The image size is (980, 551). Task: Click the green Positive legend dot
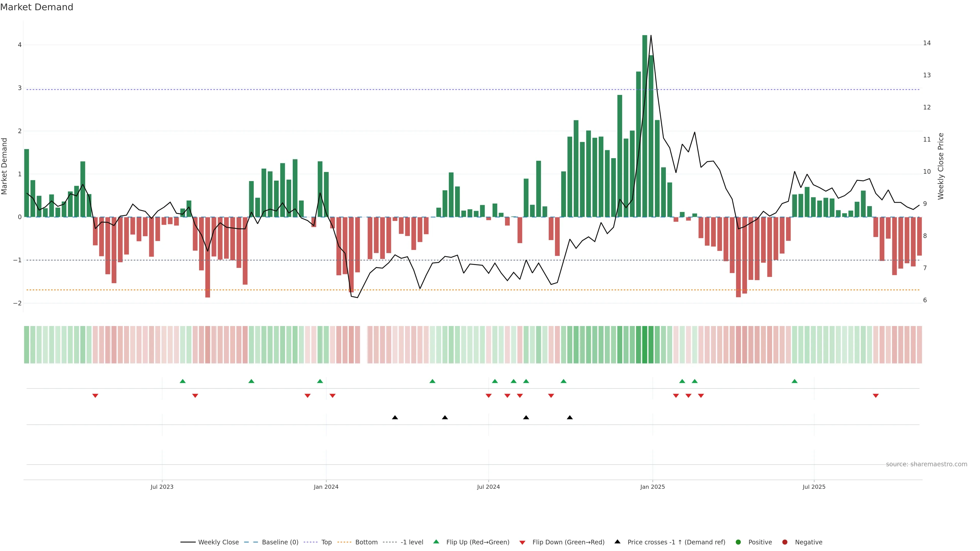click(738, 542)
